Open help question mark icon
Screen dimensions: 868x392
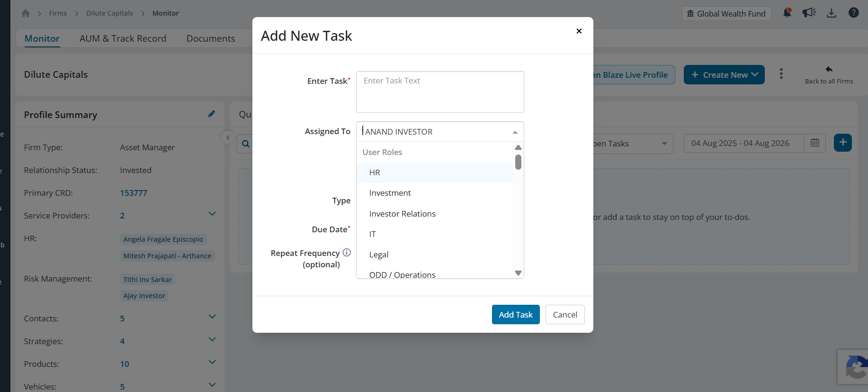[853, 13]
